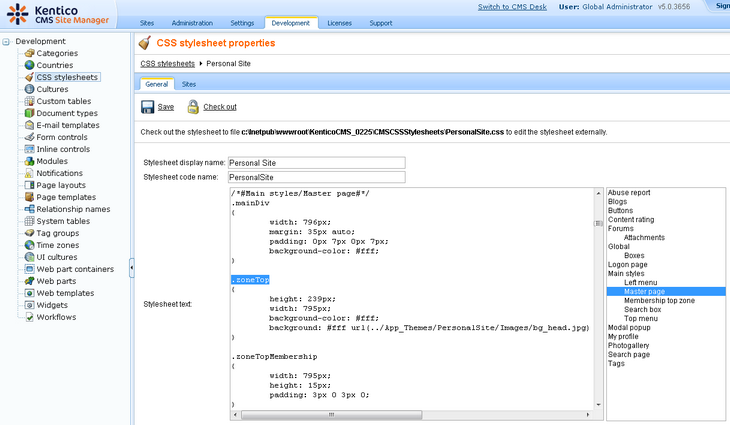This screenshot has width=730, height=425.
Task: Open the Sites top menu tab
Action: [147, 23]
